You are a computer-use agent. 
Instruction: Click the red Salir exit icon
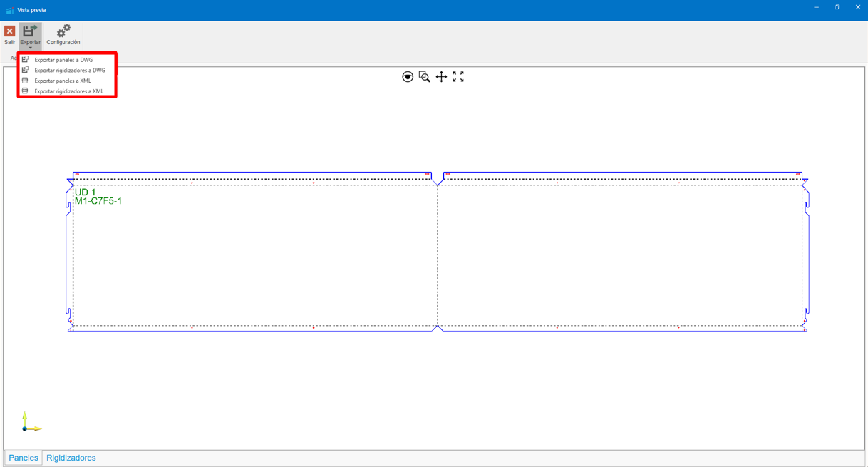[x=9, y=32]
